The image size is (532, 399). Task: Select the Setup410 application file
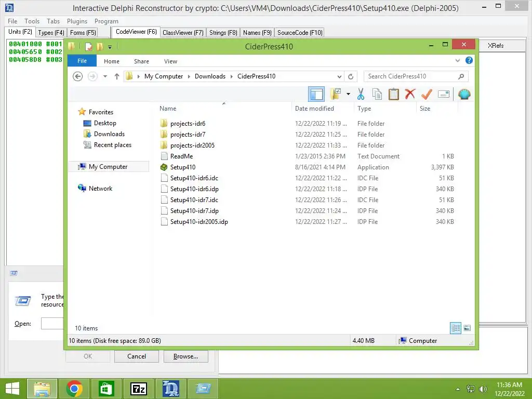pyautogui.click(x=183, y=167)
